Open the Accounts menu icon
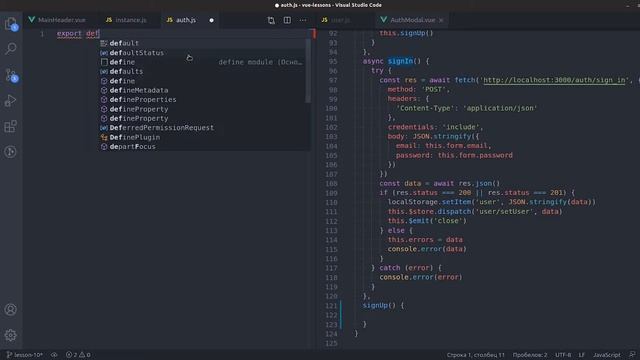 (11, 309)
